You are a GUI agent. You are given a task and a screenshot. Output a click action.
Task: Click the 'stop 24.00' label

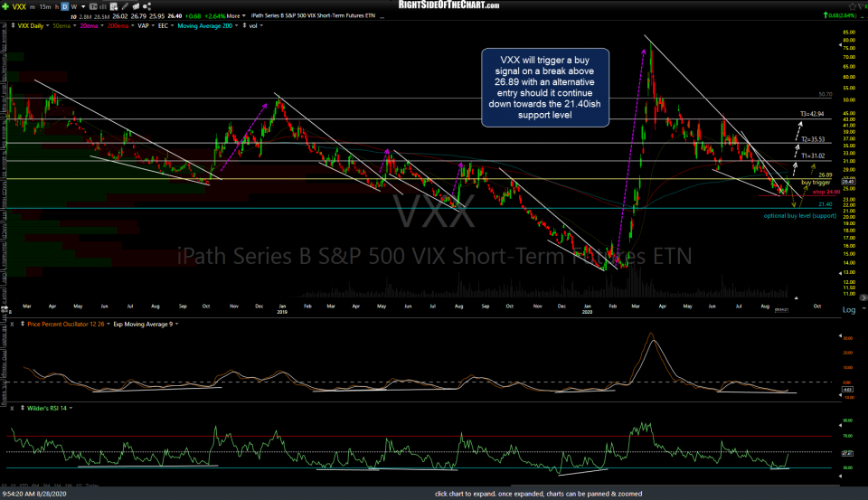coord(826,193)
